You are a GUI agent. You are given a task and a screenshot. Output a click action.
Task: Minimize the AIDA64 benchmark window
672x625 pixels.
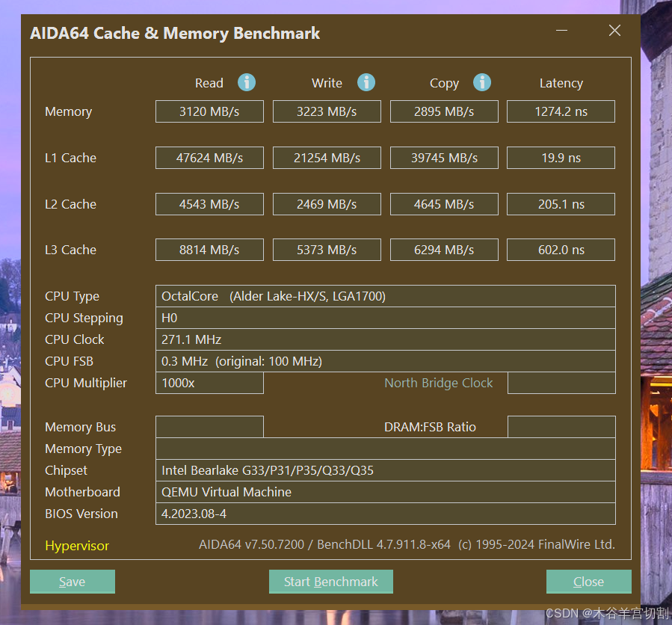pyautogui.click(x=562, y=31)
